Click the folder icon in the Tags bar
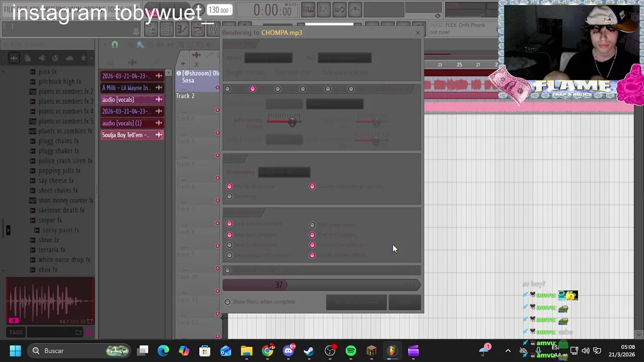 78,332
